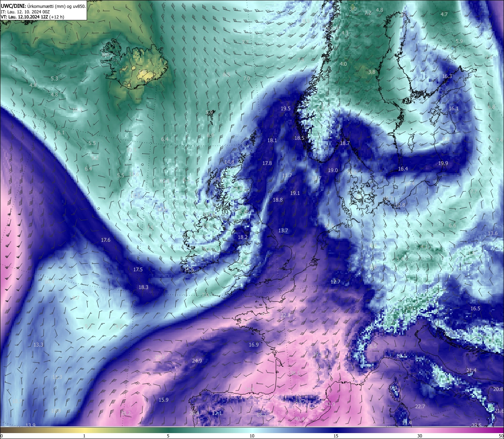Click the 18.8 value label
The height and width of the screenshot is (439, 504).
click(278, 200)
